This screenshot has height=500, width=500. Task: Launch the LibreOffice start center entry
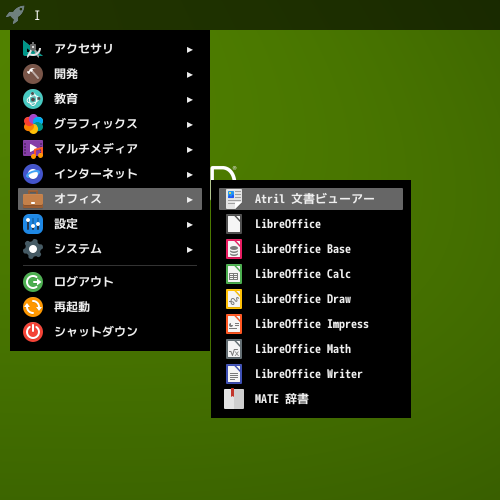pos(311,224)
